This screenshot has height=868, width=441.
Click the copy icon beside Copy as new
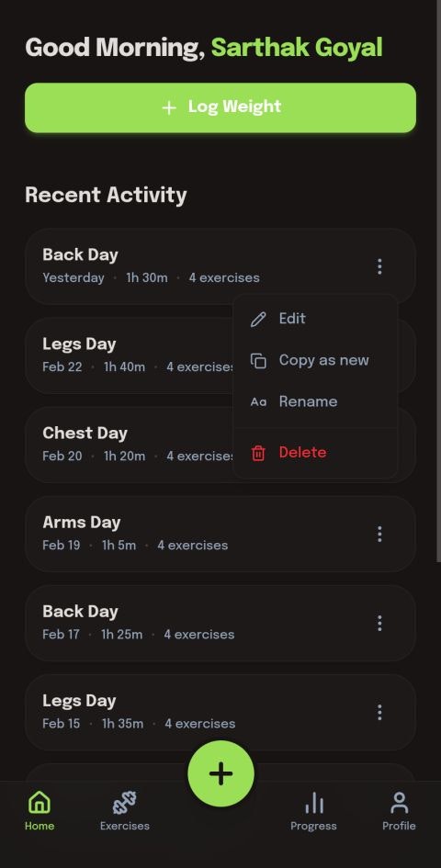259,361
